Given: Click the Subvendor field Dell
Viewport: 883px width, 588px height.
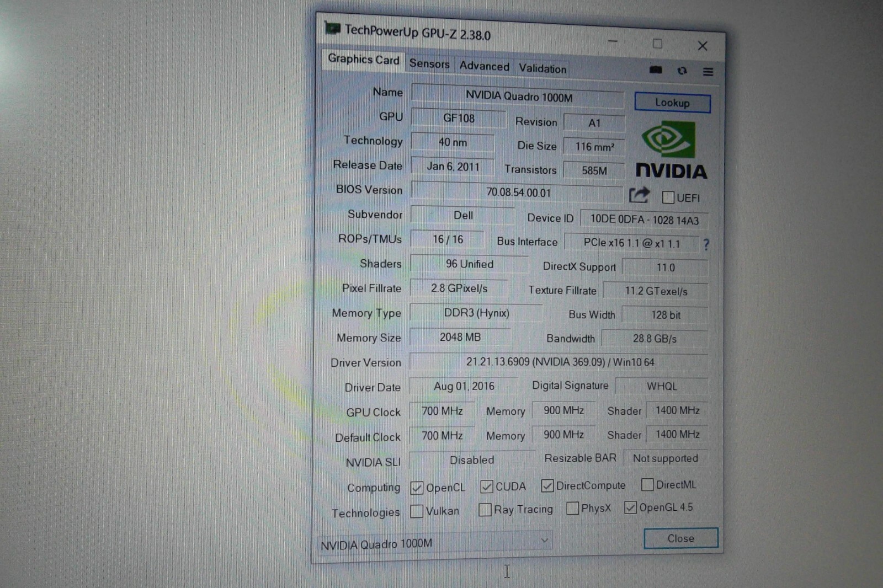Looking at the screenshot, I should point(463,215).
